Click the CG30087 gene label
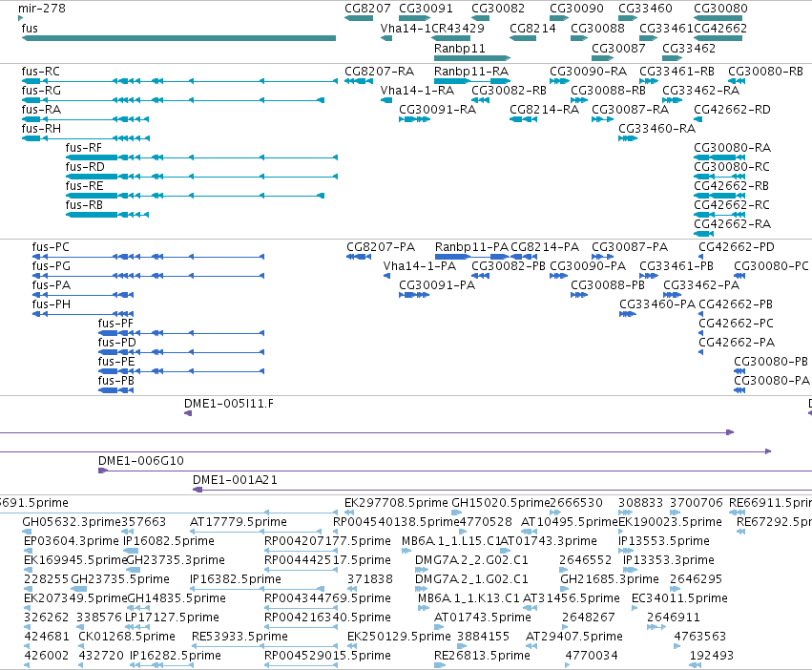This screenshot has width=812, height=670. click(x=618, y=48)
